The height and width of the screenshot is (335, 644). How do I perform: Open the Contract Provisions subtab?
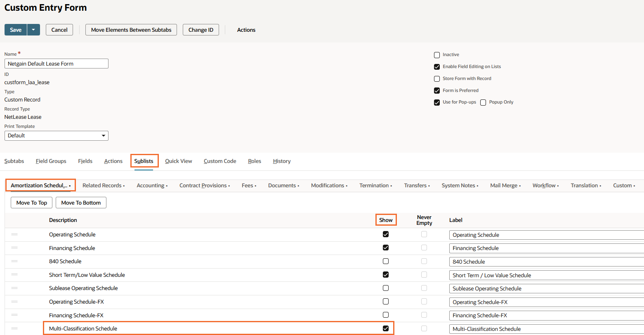point(204,186)
